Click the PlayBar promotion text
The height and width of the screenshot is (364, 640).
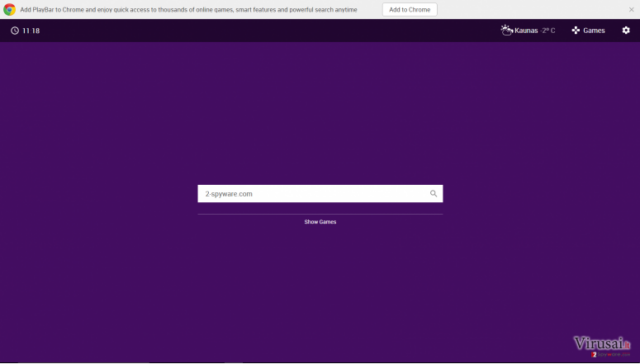pos(189,9)
